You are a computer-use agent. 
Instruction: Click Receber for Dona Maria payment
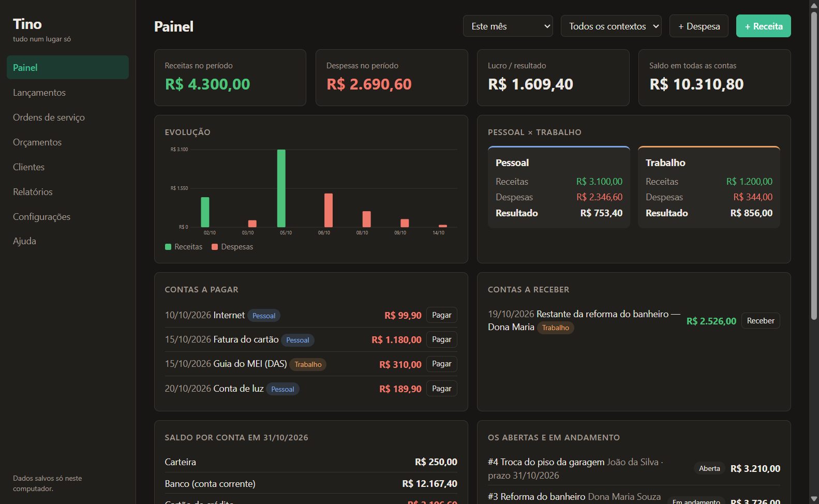coord(761,321)
